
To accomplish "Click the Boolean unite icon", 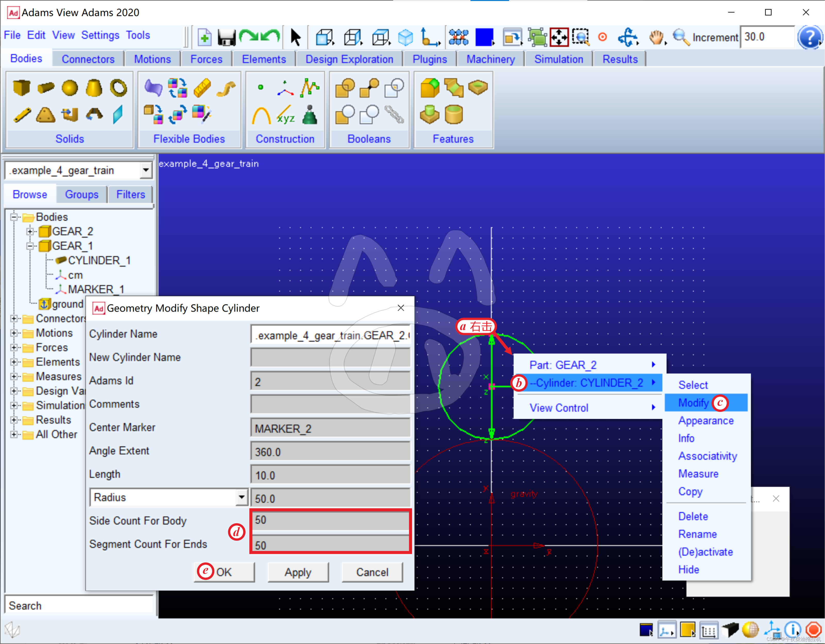I will pos(345,88).
